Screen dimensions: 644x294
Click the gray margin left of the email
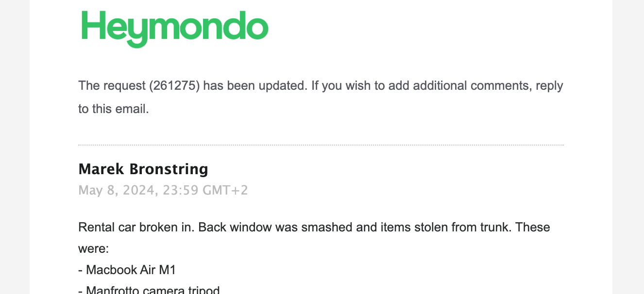point(15,146)
